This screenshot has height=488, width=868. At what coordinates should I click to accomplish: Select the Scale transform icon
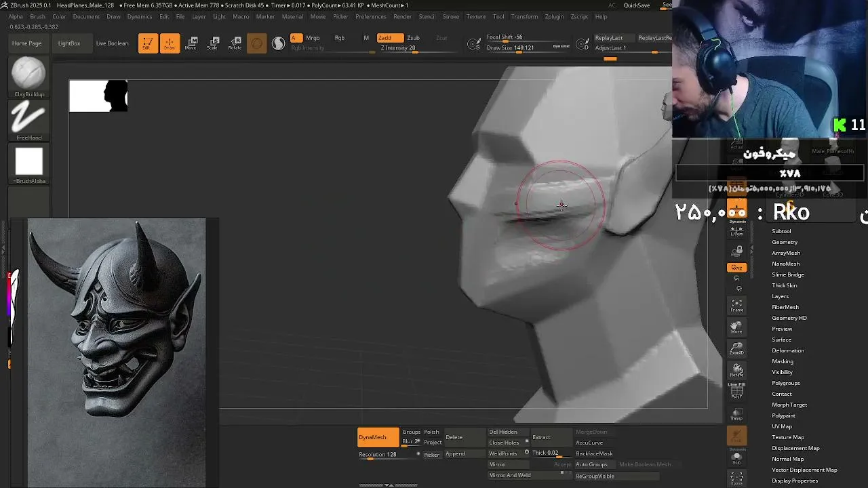(213, 43)
